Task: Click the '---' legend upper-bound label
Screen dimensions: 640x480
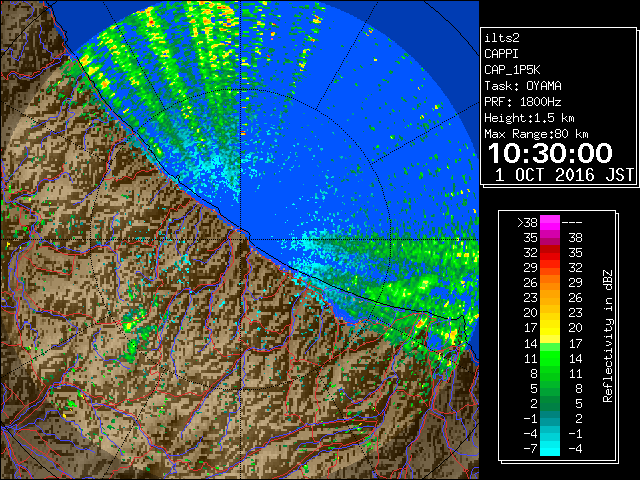Action: [x=572, y=223]
